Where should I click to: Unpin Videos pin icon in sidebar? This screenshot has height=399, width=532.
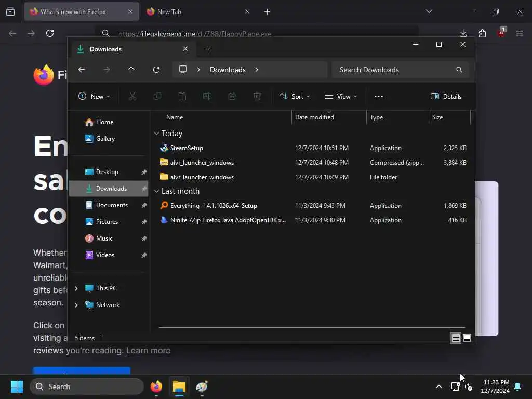tap(144, 255)
